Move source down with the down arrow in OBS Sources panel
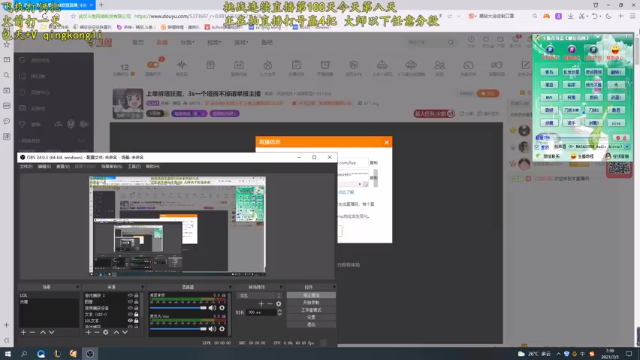Viewport: 640px width, 360px height. point(125,332)
